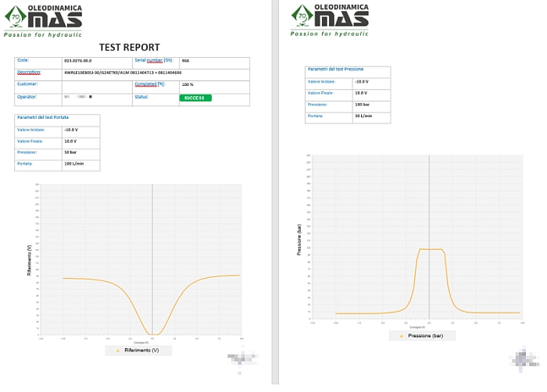Click the Portata value 100 L/min
The image size is (547, 392).
coord(74,164)
